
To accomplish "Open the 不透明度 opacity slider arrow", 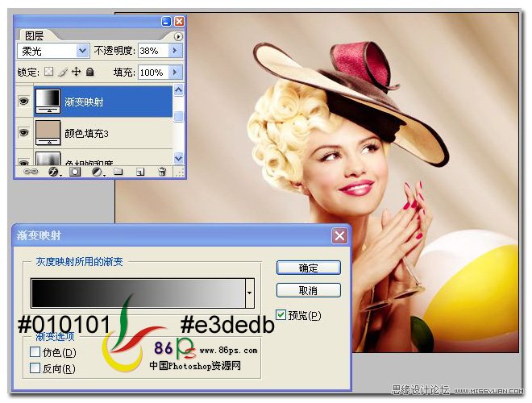I will click(176, 51).
